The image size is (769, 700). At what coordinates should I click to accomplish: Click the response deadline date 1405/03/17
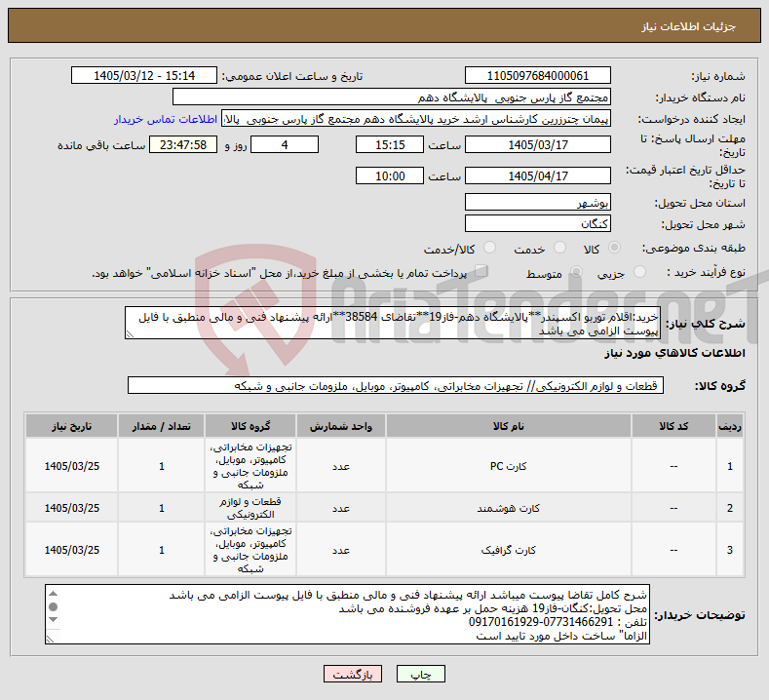[x=537, y=144]
